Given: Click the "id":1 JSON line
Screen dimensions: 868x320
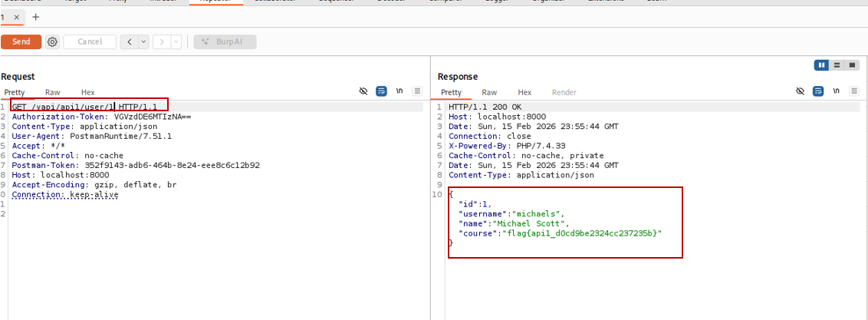Looking at the screenshot, I should (475, 203).
